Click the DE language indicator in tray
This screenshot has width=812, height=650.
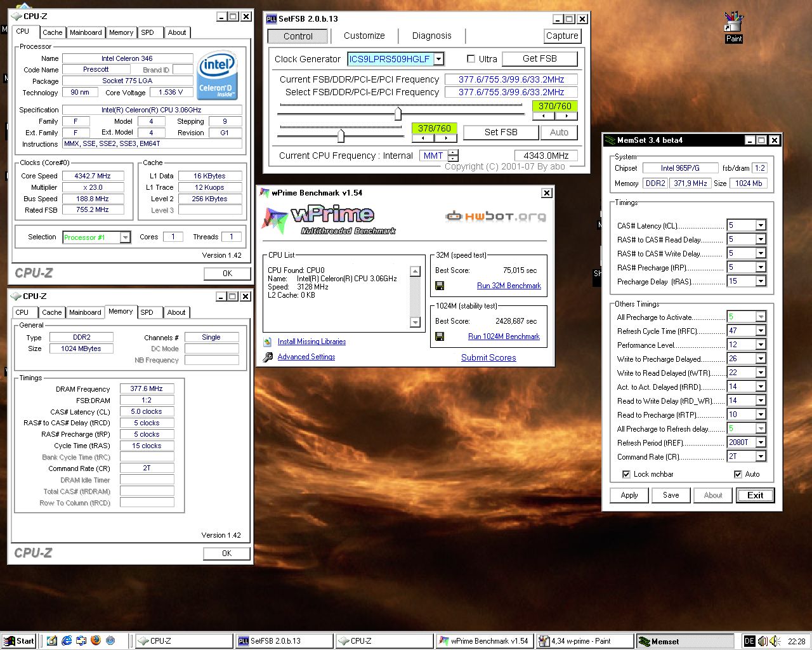(x=749, y=641)
